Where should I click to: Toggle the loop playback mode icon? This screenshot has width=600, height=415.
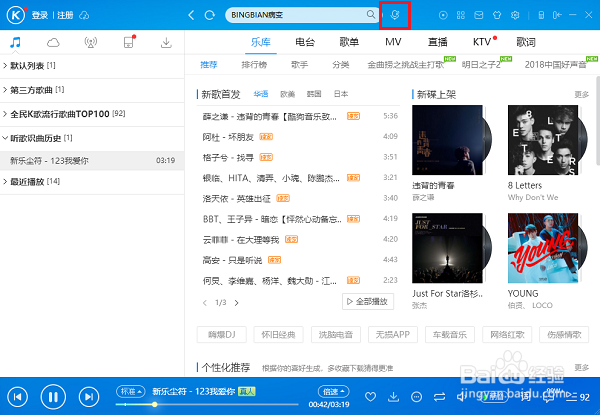439,397
